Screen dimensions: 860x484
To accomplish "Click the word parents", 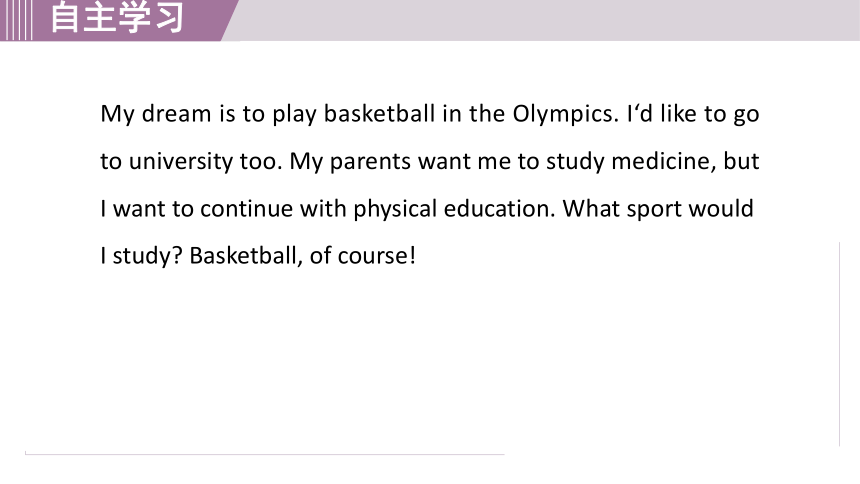I will [370, 162].
